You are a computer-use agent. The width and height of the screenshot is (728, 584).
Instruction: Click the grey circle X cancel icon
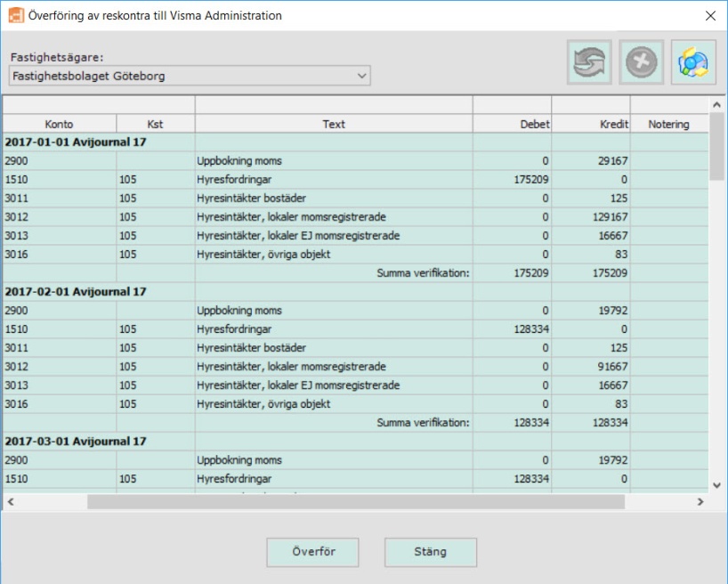(641, 62)
